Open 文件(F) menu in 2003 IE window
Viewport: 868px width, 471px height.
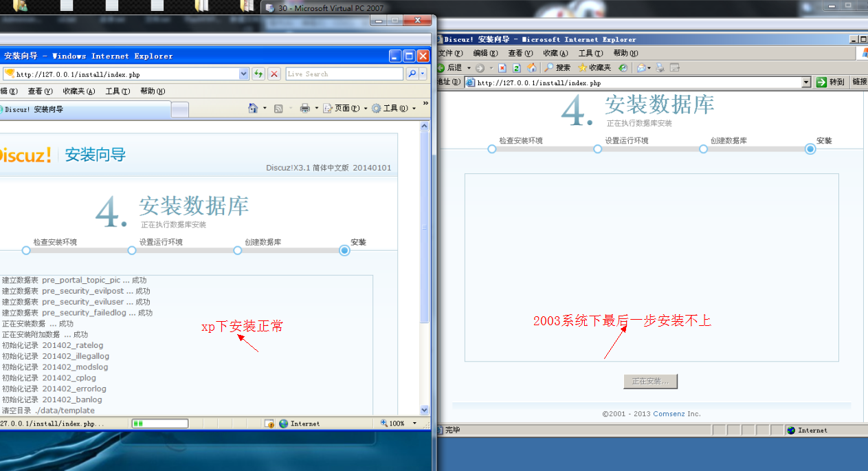tap(451, 53)
